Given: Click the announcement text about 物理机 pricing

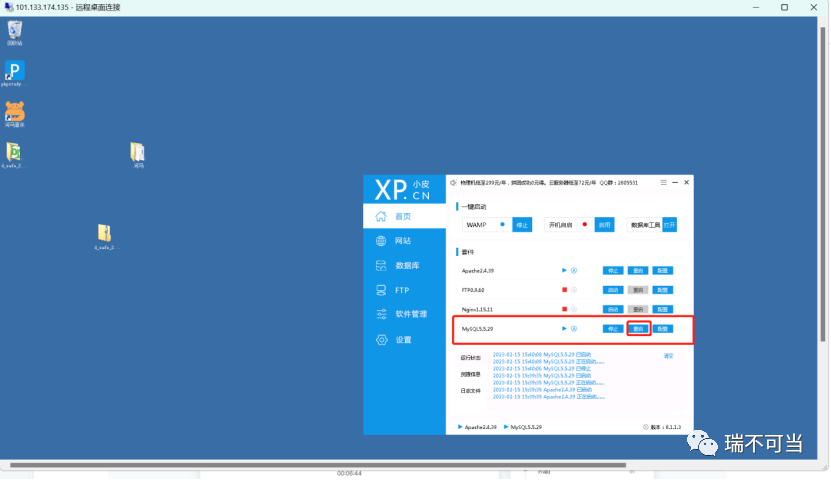Looking at the screenshot, I should (549, 183).
